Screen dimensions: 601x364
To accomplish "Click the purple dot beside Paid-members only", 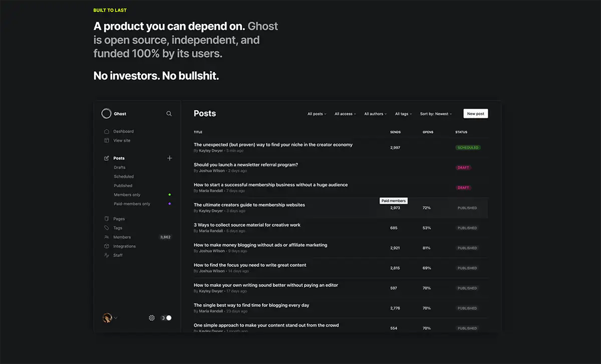I will coord(170,204).
